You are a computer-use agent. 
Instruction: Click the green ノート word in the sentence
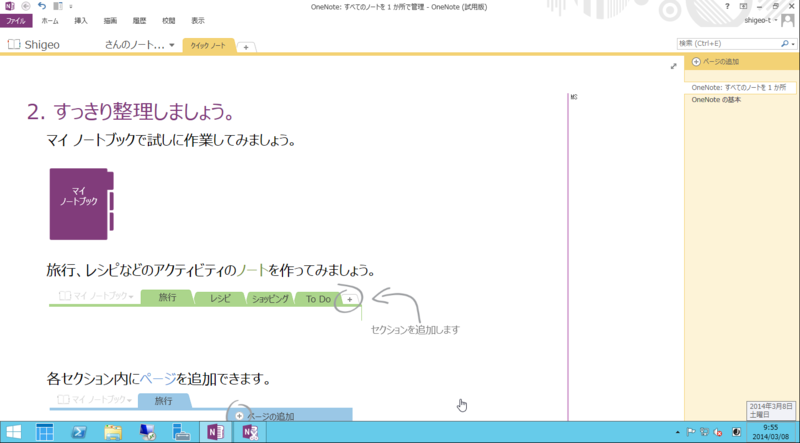252,270
